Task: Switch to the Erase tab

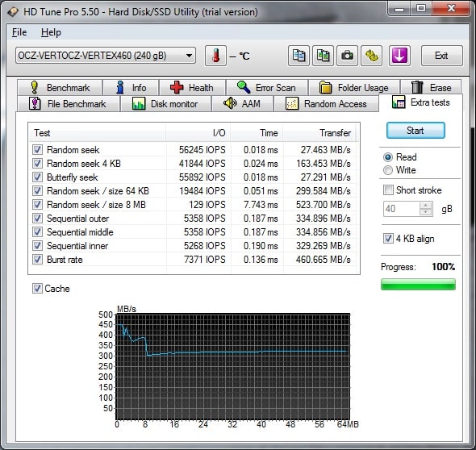Action: click(x=431, y=88)
